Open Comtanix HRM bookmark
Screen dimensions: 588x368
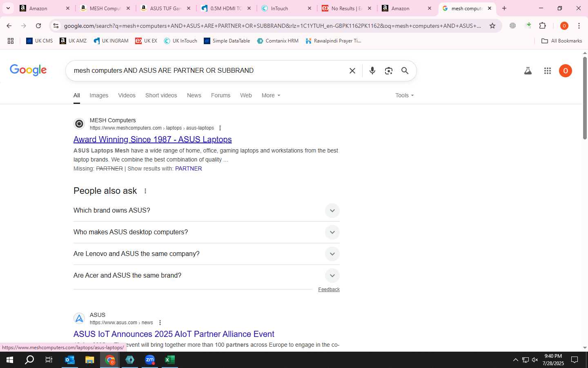278,41
